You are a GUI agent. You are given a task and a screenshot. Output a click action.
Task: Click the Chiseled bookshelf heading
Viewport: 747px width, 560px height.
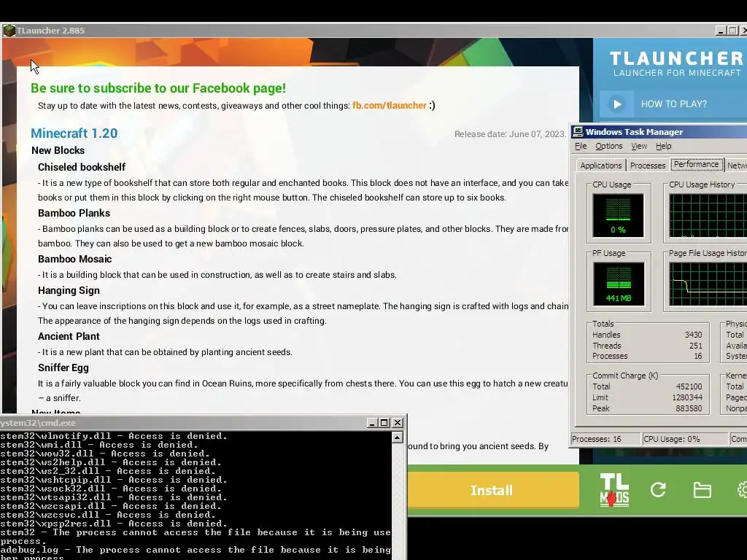[x=82, y=167]
